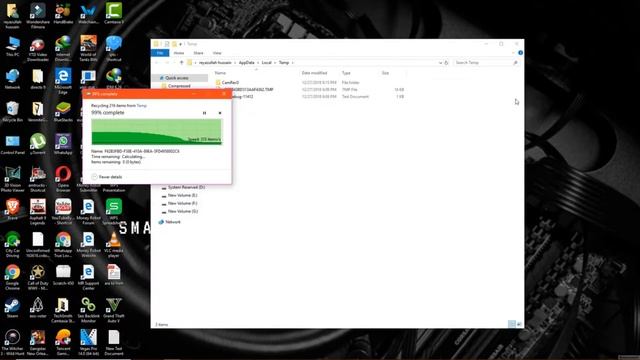
Task: Switch to large icons view in status bar
Action: (x=519, y=324)
